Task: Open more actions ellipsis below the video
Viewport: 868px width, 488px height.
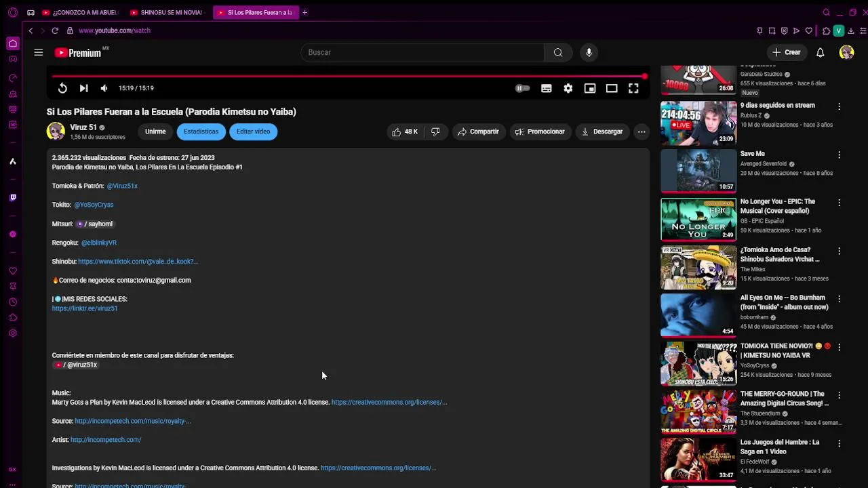Action: (x=641, y=131)
